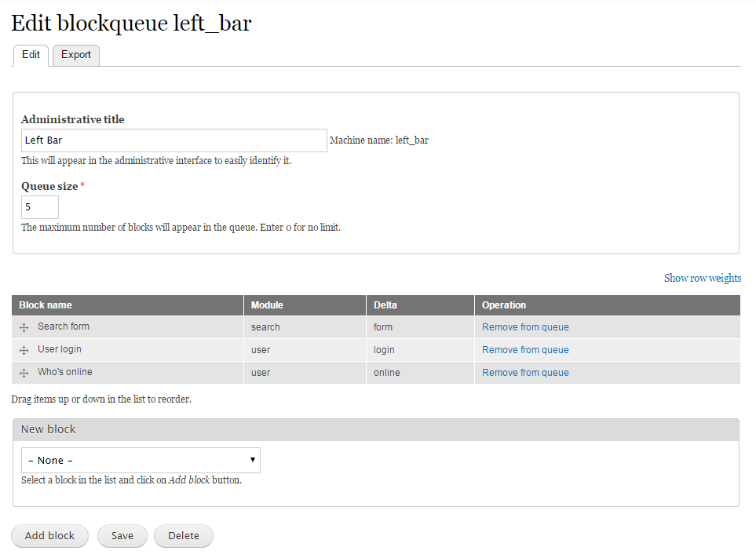Select the Edit tab
This screenshot has width=756, height=558.
[31, 55]
